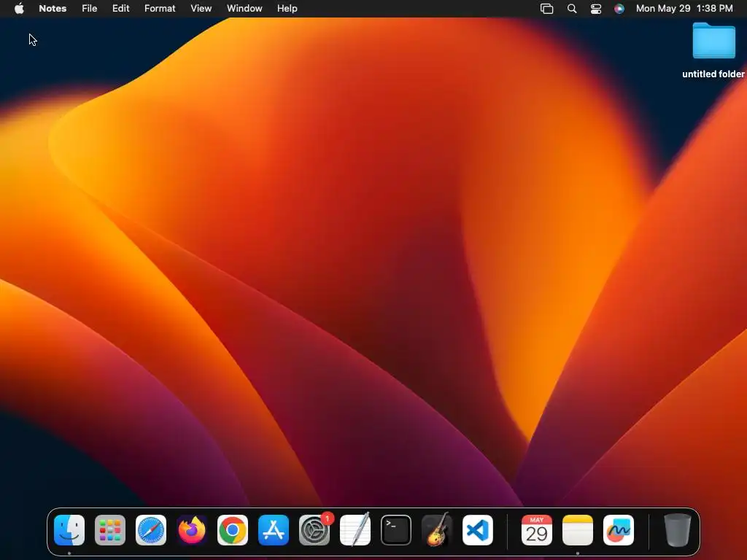Select the untitled folder on desktop
Screen dimensions: 747x560
click(x=713, y=42)
